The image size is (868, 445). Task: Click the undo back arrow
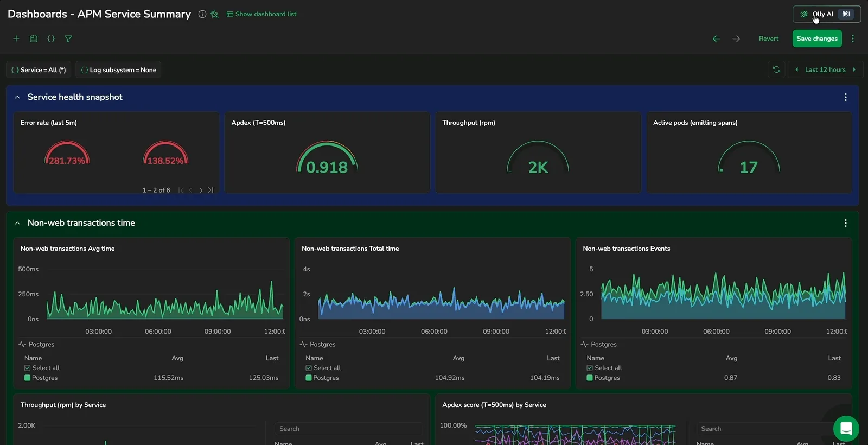coord(717,39)
